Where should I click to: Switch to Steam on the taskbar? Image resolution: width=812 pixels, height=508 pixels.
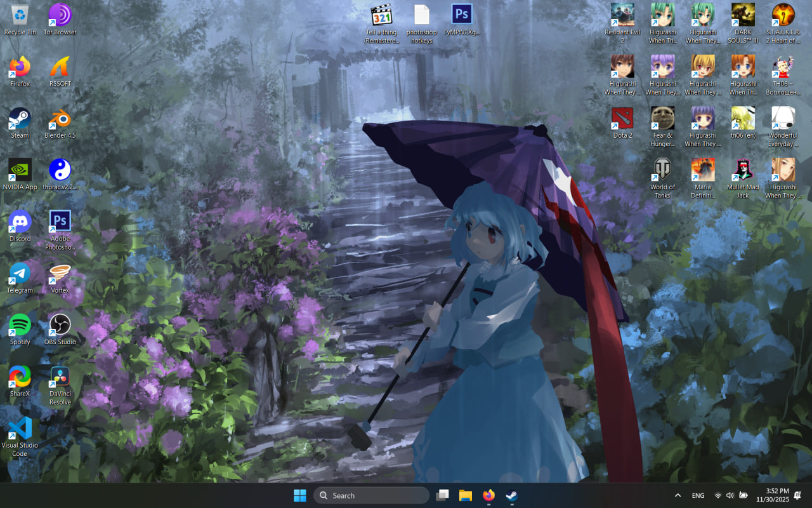[511, 495]
